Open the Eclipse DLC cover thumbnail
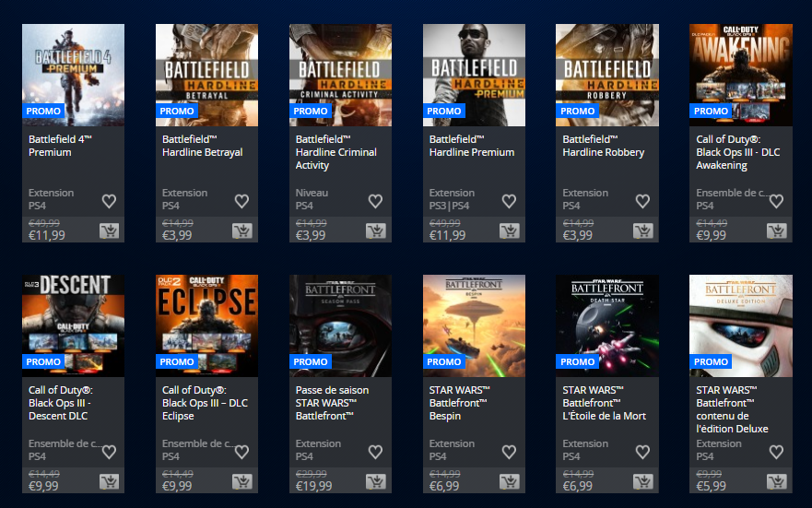Image resolution: width=812 pixels, height=508 pixels. tap(206, 325)
